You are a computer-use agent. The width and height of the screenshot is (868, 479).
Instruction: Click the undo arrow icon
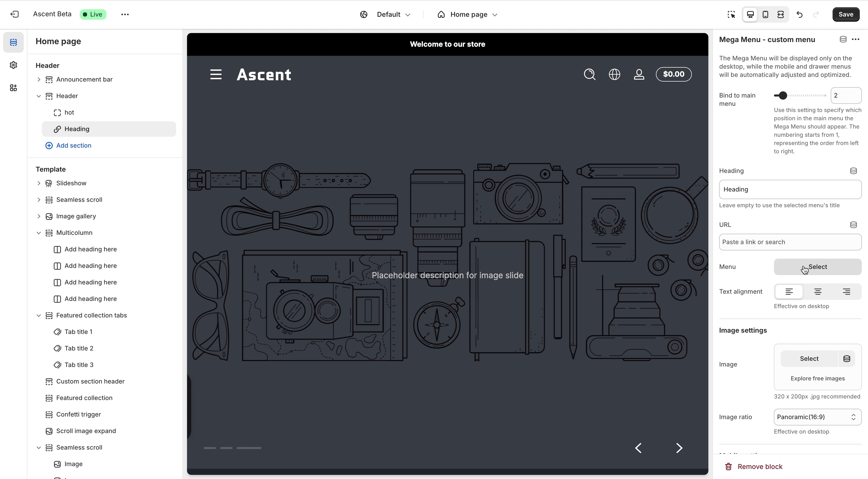(800, 14)
